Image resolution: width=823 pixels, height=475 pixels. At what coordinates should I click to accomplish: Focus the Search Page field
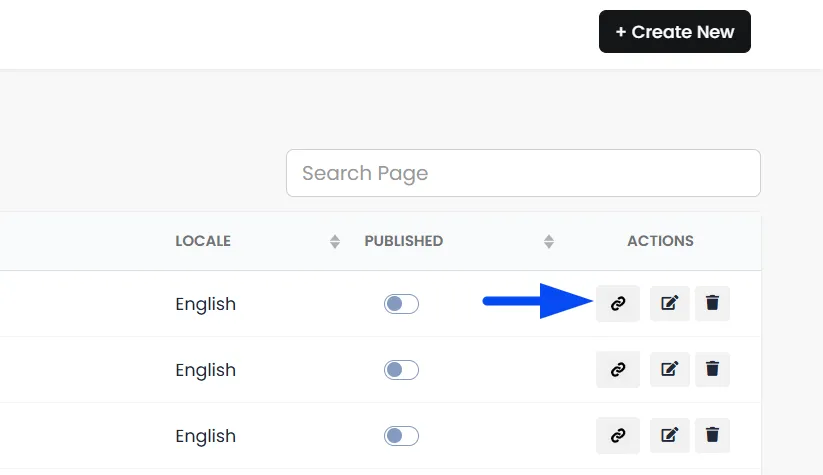[x=523, y=173]
